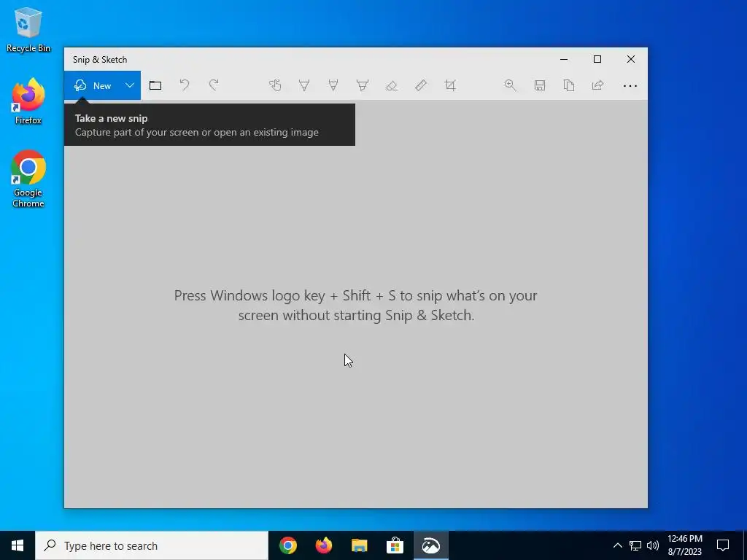Select the Highlighter tool
747x560 pixels.
(363, 86)
